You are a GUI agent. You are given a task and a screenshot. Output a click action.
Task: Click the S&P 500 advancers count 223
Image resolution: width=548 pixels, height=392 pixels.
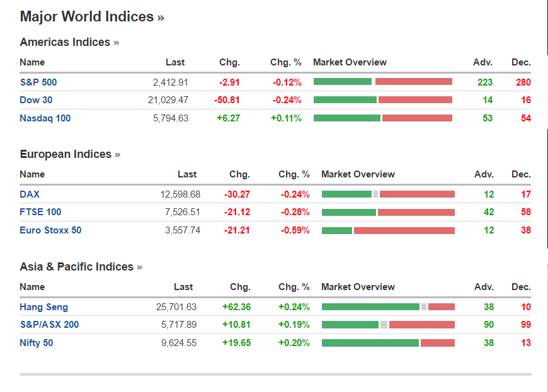(x=485, y=82)
